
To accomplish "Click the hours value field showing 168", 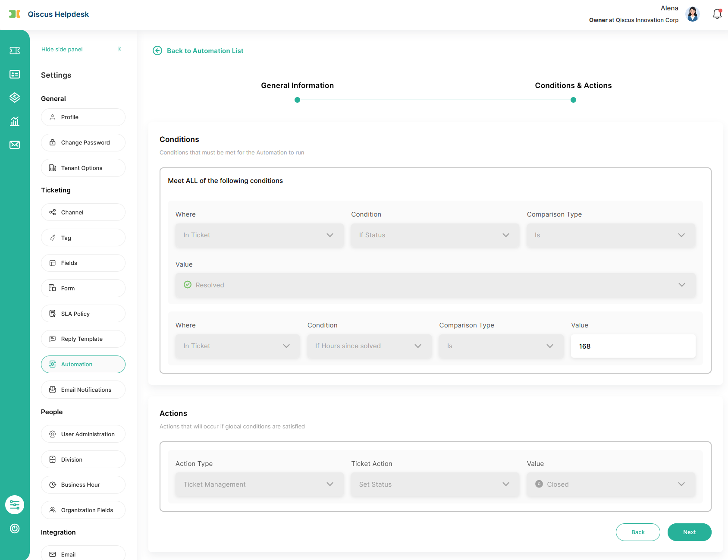I will [633, 346].
